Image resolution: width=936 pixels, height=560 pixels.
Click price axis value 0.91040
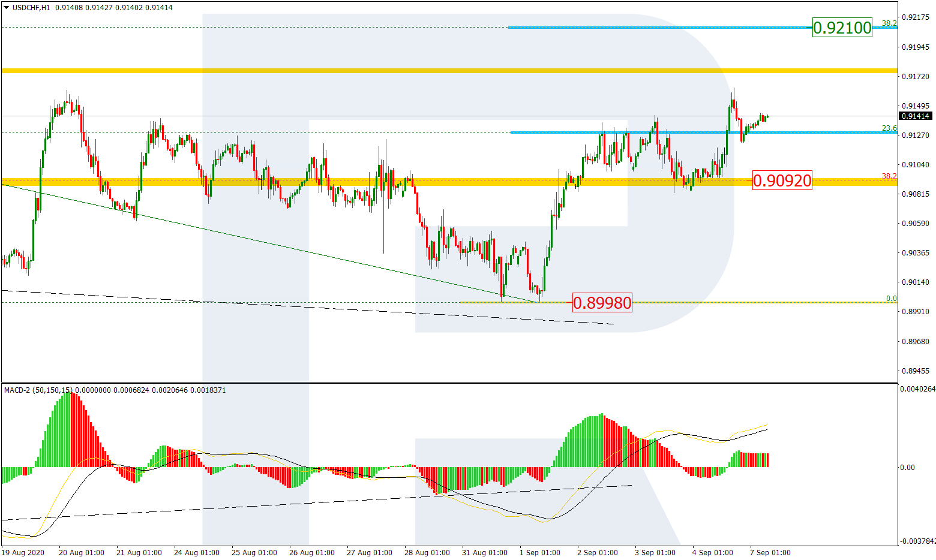(916, 164)
